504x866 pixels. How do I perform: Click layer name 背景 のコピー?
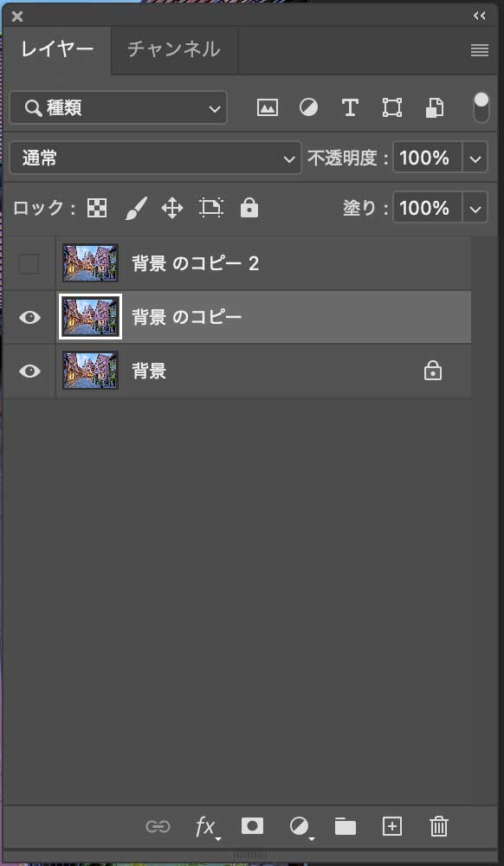tap(186, 317)
